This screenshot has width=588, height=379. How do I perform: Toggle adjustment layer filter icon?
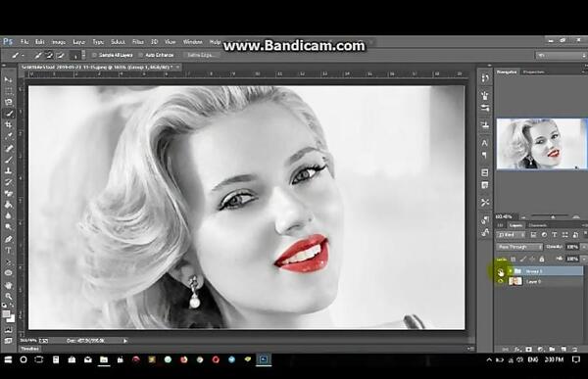pos(544,235)
